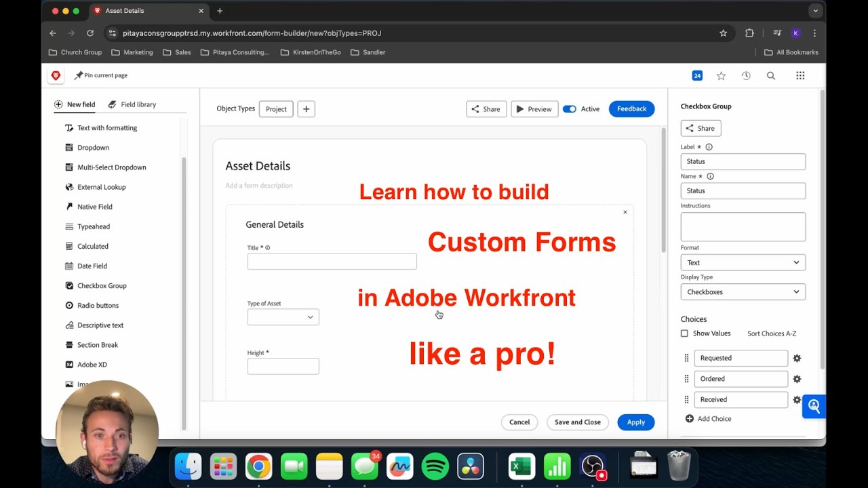This screenshot has height=488, width=868.
Task: Click the info icon next to Name
Action: click(x=711, y=176)
